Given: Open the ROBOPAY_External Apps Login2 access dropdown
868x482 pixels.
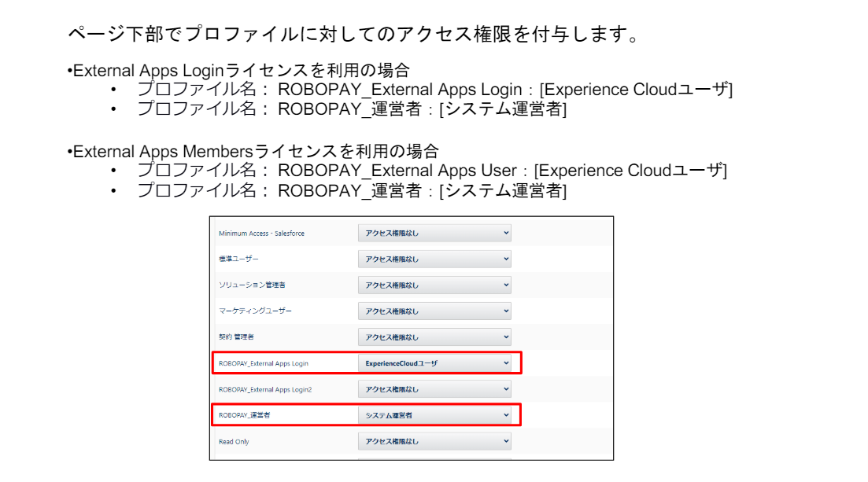Looking at the screenshot, I should click(x=434, y=389).
